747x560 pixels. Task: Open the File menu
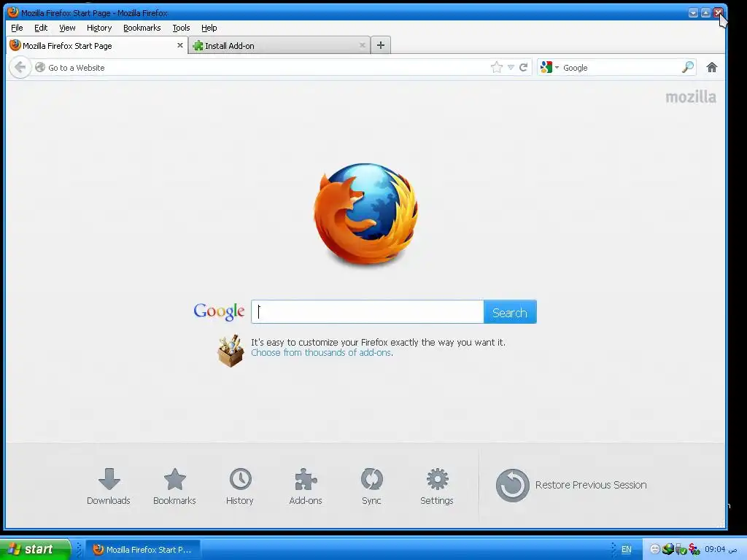pos(17,28)
